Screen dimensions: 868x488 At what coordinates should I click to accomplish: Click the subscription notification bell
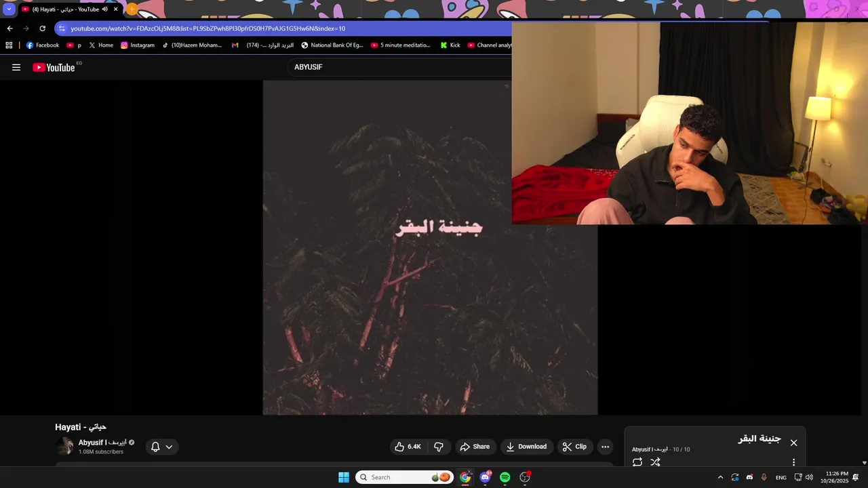coord(155,447)
